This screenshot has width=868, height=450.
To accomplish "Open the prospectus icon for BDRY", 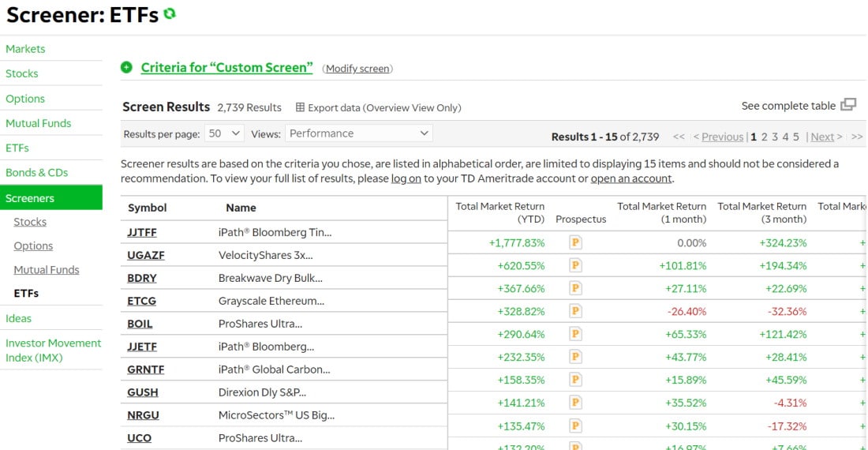I will click(x=576, y=288).
